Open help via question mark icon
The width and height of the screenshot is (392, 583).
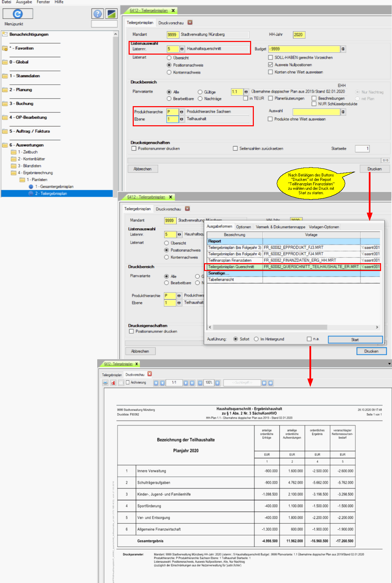point(98,14)
